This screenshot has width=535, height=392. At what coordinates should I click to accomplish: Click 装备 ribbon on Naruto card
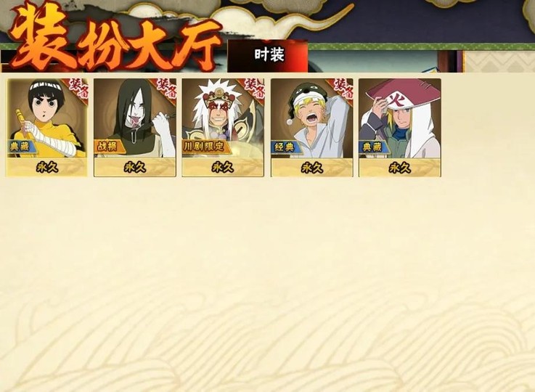343,88
